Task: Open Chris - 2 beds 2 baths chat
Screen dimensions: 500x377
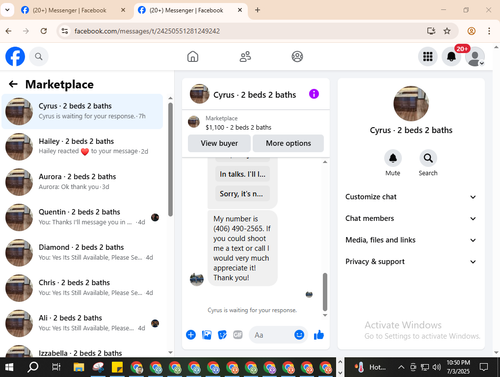Action: (x=82, y=288)
